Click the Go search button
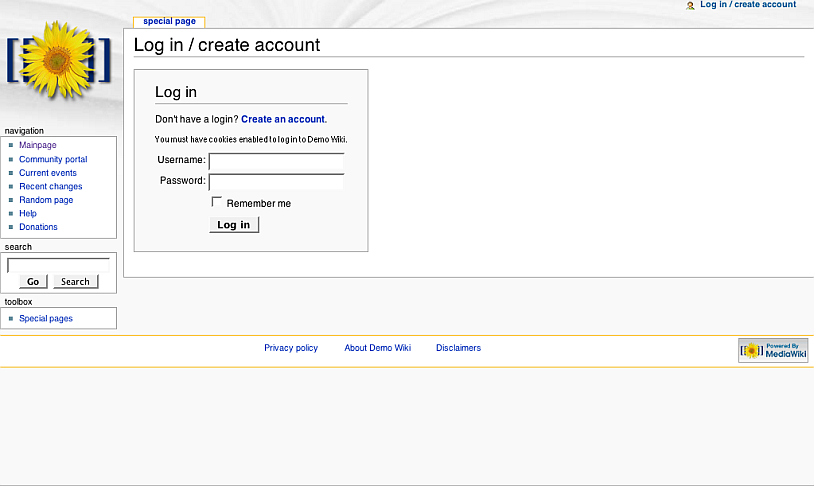Image resolution: width=814 pixels, height=486 pixels. 33,281
